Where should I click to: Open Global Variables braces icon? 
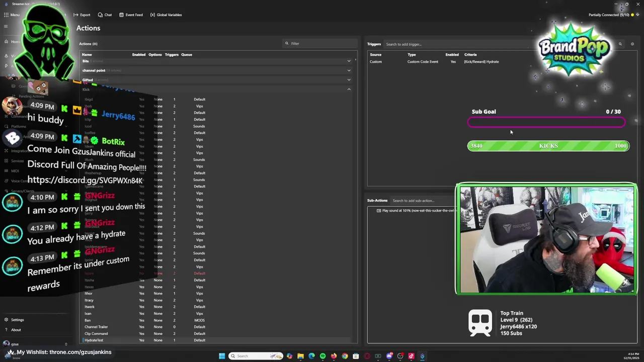coord(152,15)
